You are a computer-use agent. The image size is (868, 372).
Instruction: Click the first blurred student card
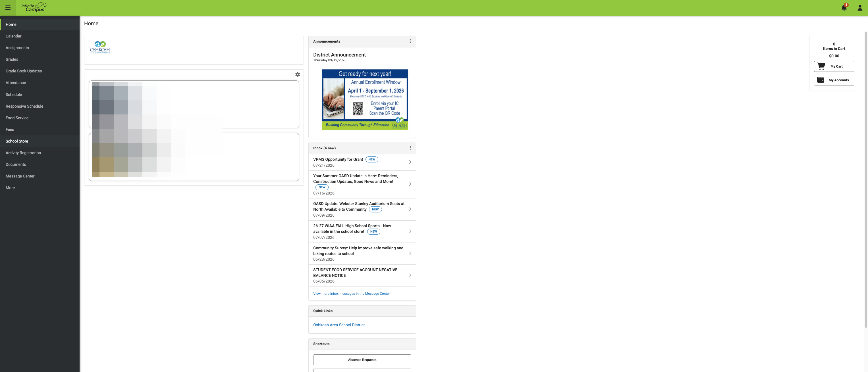(x=194, y=104)
